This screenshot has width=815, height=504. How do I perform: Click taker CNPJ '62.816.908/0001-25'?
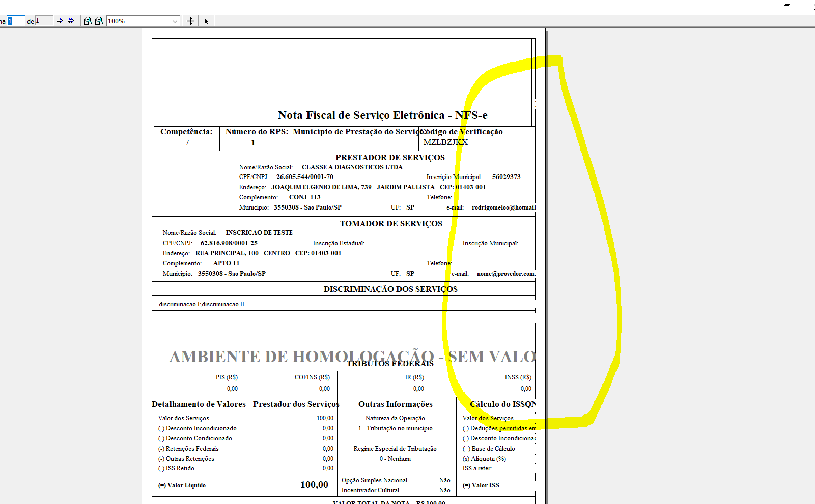point(229,243)
